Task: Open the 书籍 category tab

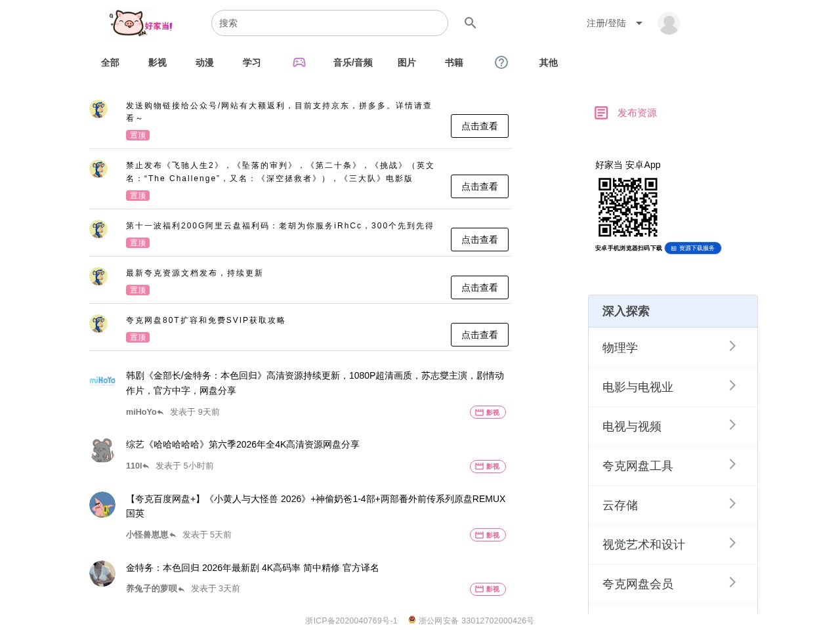Action: (x=454, y=62)
